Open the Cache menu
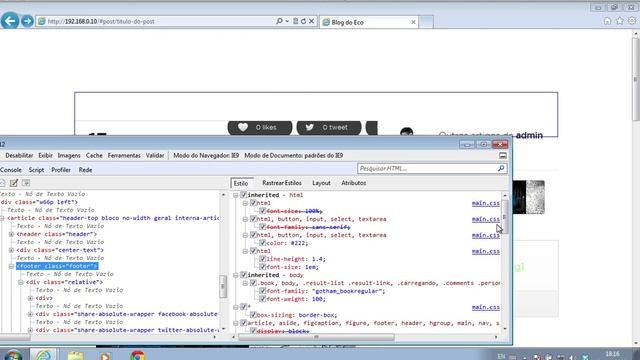 (x=94, y=156)
